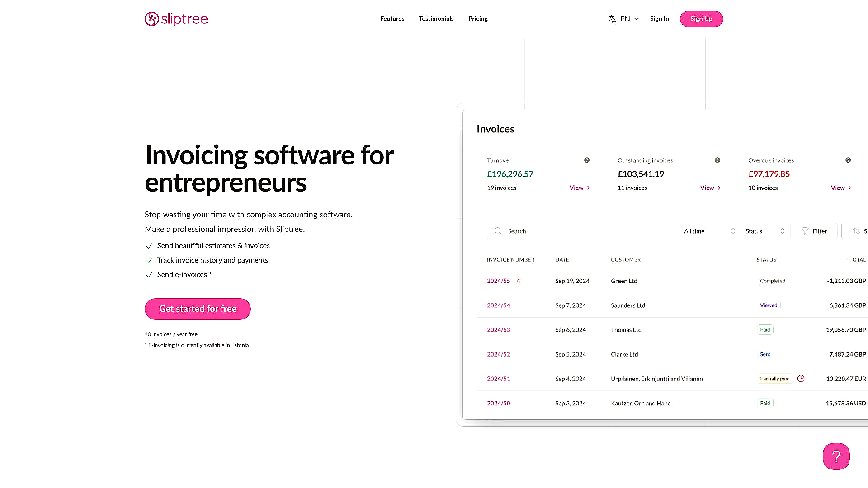Click the Filter funnel icon
The width and height of the screenshot is (868, 488).
(x=805, y=231)
